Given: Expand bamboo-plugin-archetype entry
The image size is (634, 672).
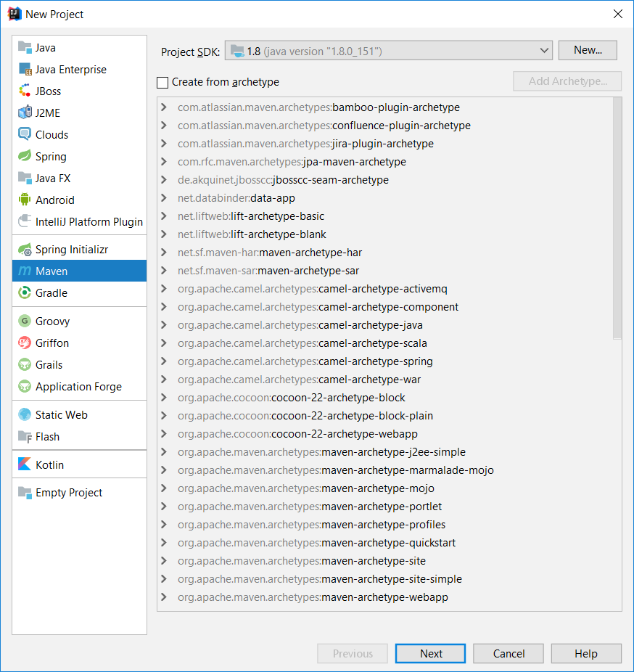Looking at the screenshot, I should tap(164, 107).
